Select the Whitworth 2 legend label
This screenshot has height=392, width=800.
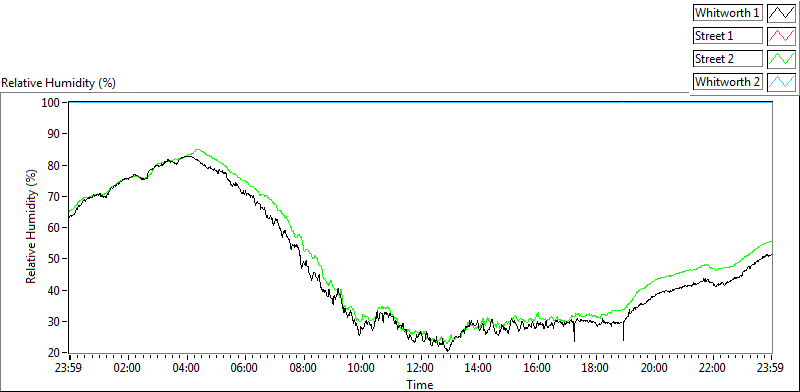pyautogui.click(x=727, y=81)
